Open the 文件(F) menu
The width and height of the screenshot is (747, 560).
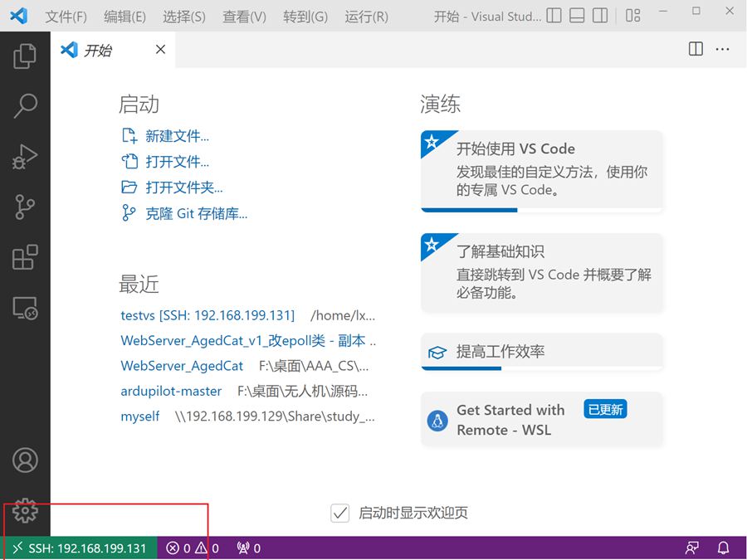66,17
